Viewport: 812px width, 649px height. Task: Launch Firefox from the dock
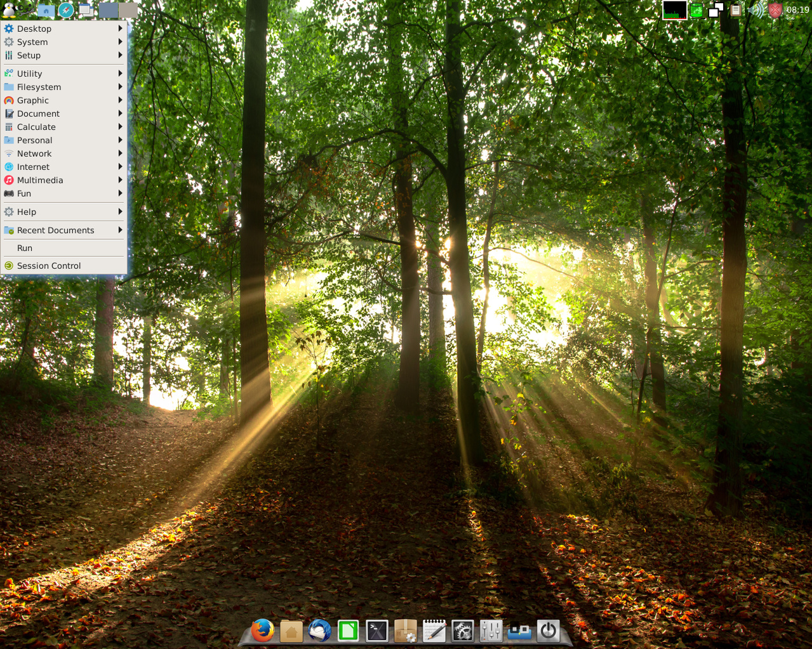coord(262,631)
